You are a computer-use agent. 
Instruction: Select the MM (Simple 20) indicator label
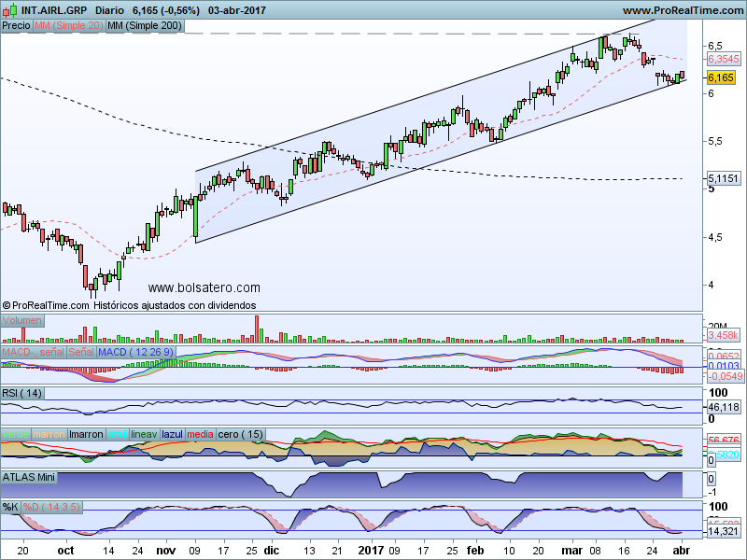[x=68, y=26]
